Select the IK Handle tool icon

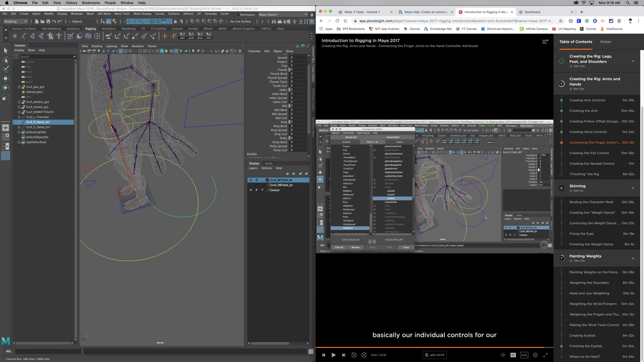click(x=24, y=36)
